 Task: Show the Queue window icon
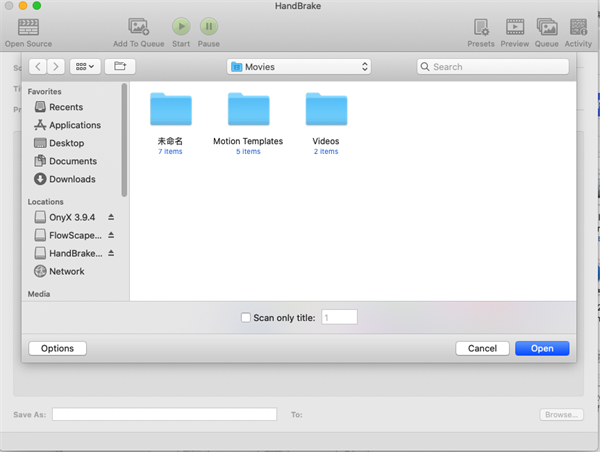pyautogui.click(x=547, y=27)
